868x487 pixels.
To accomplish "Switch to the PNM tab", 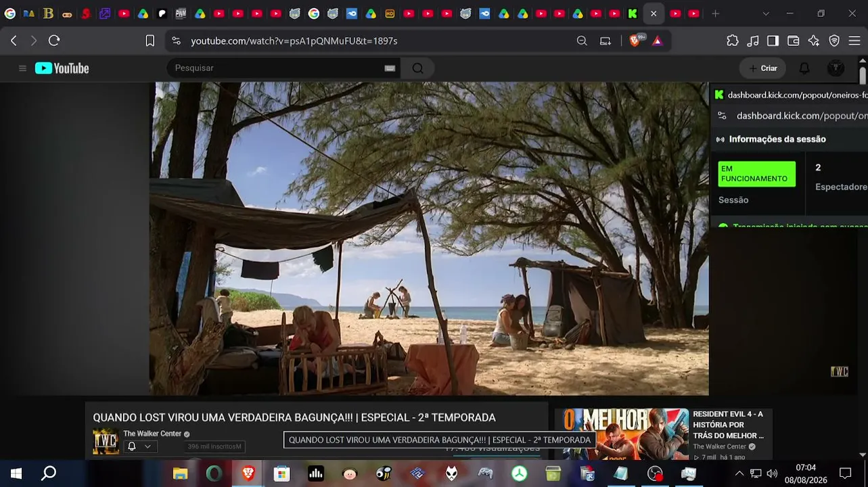I will pyautogui.click(x=181, y=14).
